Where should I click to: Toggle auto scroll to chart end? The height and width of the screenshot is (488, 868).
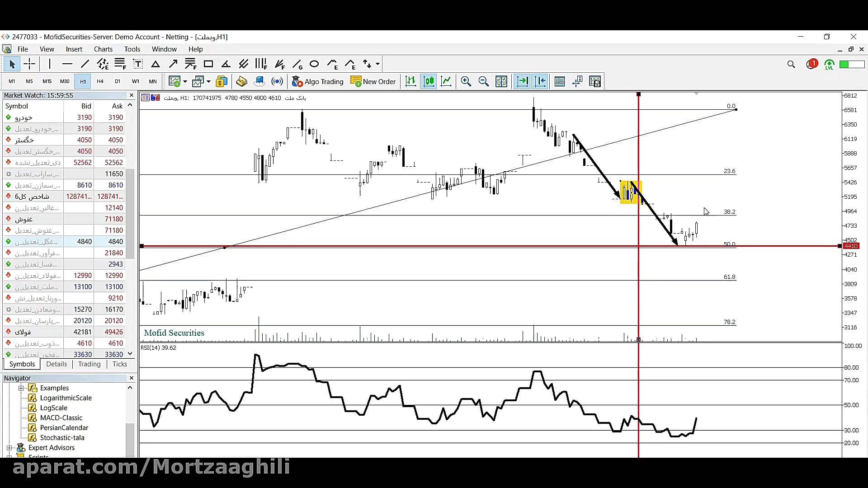click(x=522, y=81)
